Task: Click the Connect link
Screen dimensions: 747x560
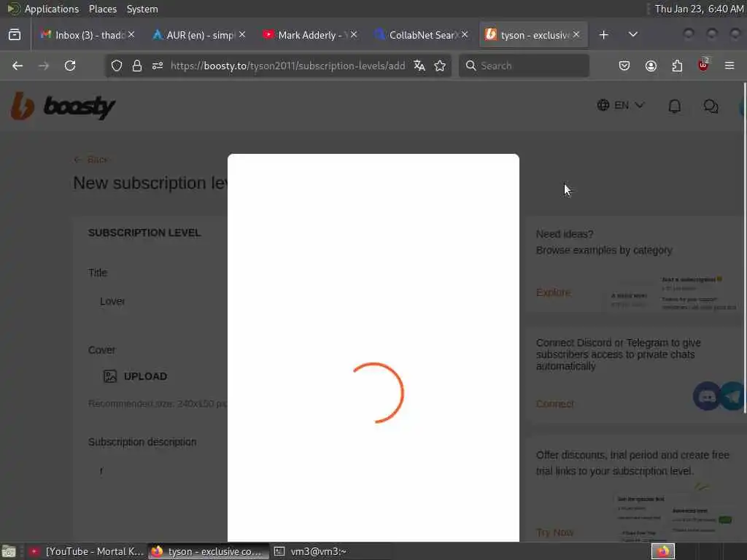Action: click(x=555, y=404)
